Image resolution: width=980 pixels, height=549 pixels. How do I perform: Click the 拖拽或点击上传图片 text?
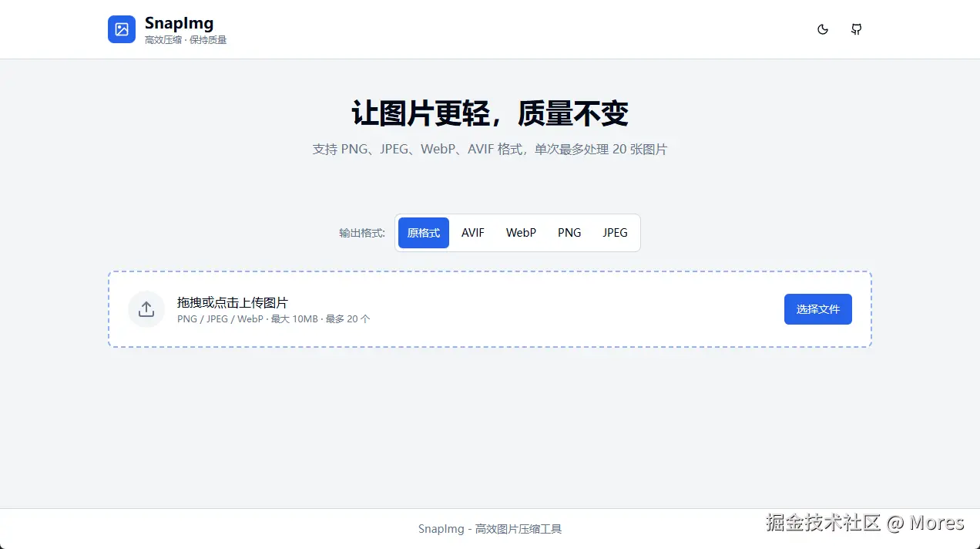click(x=232, y=302)
